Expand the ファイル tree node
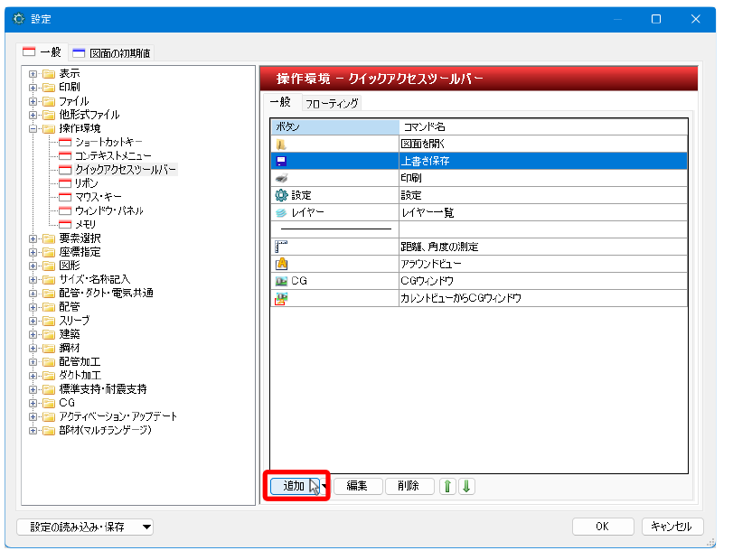Viewport: 733px width, 560px height. (x=33, y=101)
